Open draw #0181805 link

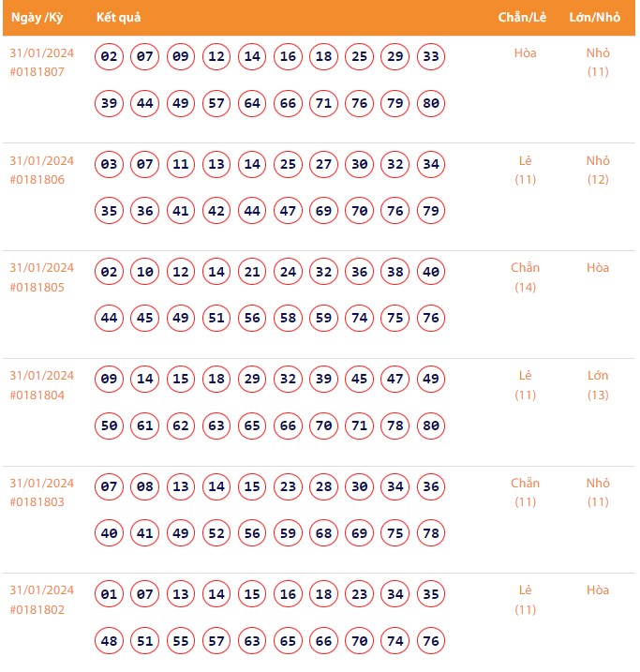(x=37, y=287)
